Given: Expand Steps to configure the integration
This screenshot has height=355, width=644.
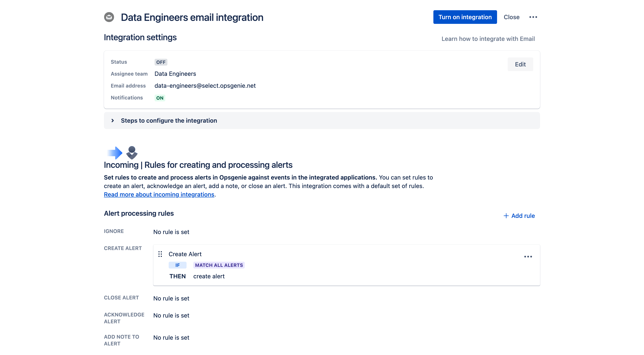Looking at the screenshot, I should 322,121.
